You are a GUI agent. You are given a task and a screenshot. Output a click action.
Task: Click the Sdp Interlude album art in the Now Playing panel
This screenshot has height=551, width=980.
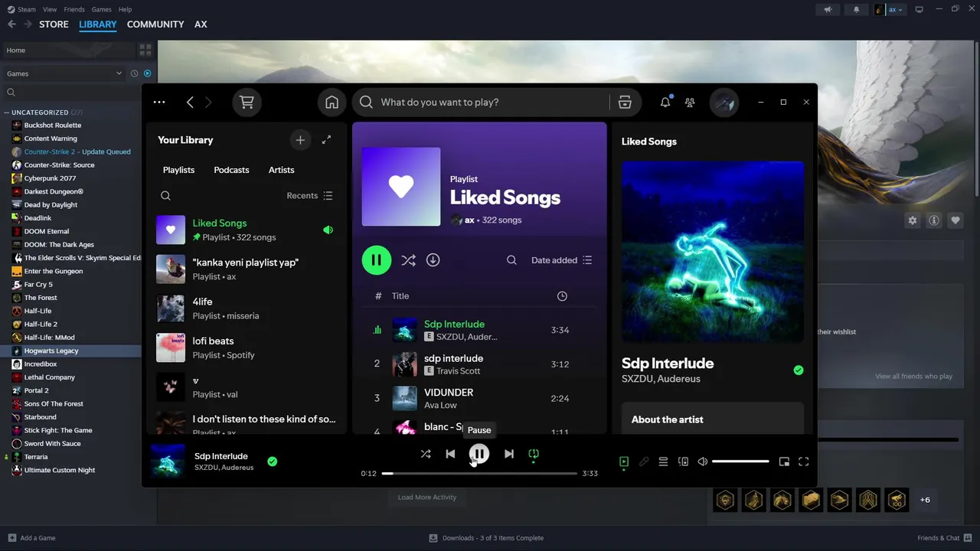713,252
